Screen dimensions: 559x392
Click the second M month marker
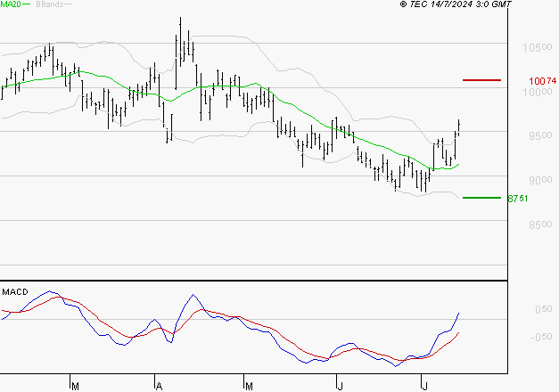coord(249,386)
